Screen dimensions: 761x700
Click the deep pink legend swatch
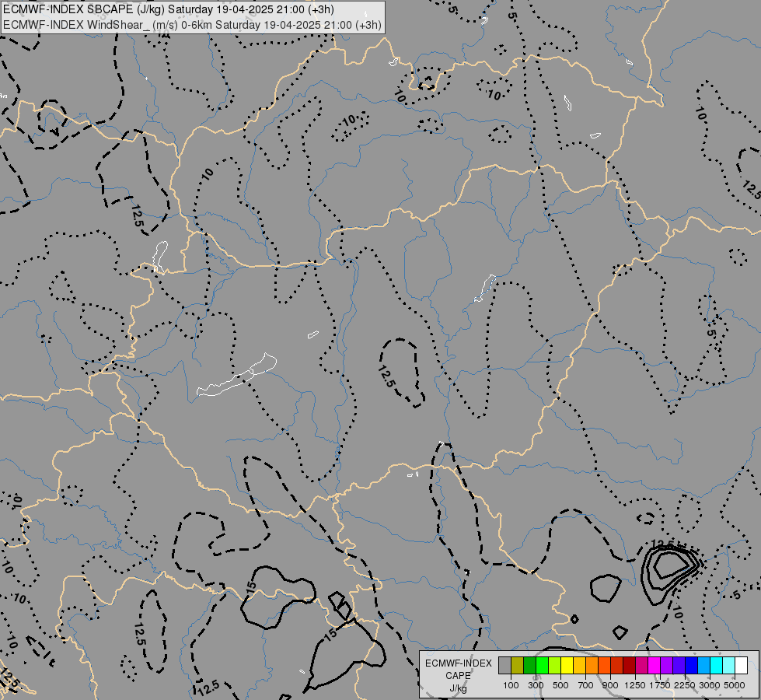[x=642, y=665]
